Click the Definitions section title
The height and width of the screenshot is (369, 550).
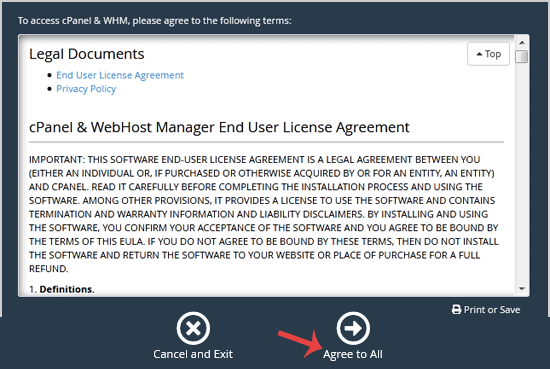(67, 289)
